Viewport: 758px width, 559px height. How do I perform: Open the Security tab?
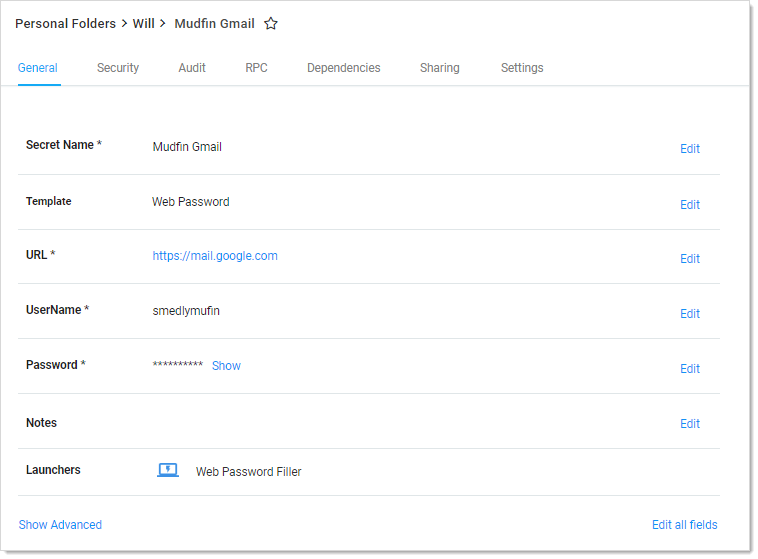click(118, 68)
